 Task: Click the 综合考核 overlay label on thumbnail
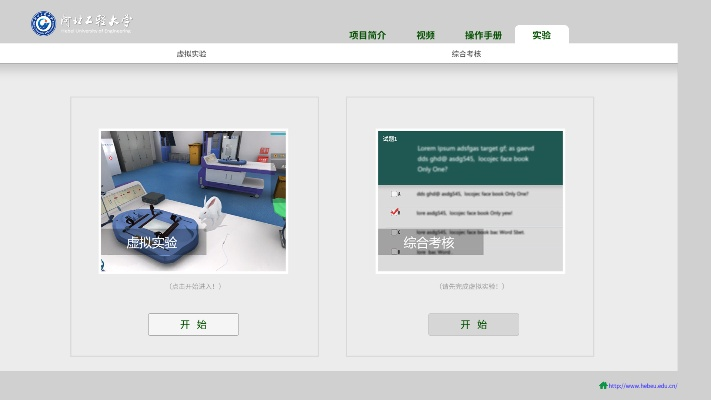tap(429, 243)
